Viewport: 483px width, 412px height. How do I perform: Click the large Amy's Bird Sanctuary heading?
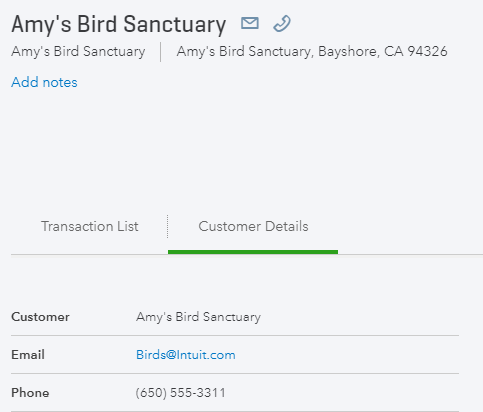pos(119,25)
